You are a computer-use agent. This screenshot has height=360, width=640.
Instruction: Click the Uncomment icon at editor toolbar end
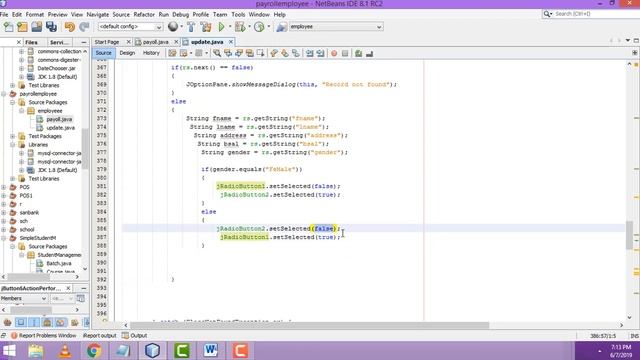pyautogui.click(x=369, y=53)
